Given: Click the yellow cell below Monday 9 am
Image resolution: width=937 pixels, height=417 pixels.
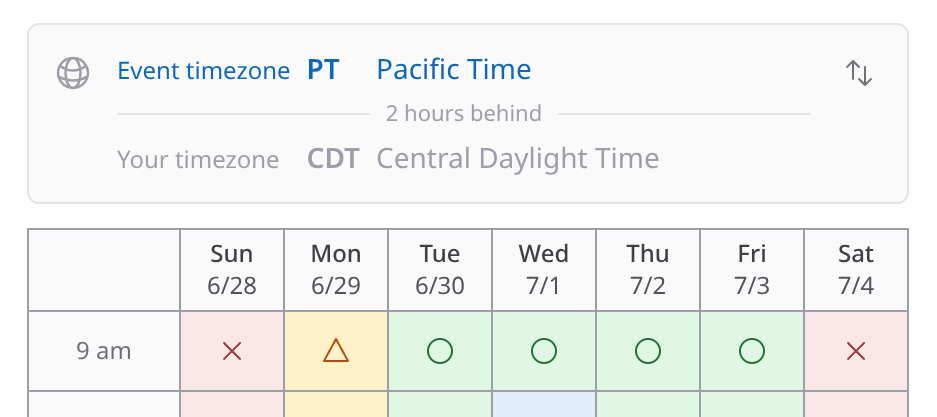Looking at the screenshot, I should (x=336, y=404).
